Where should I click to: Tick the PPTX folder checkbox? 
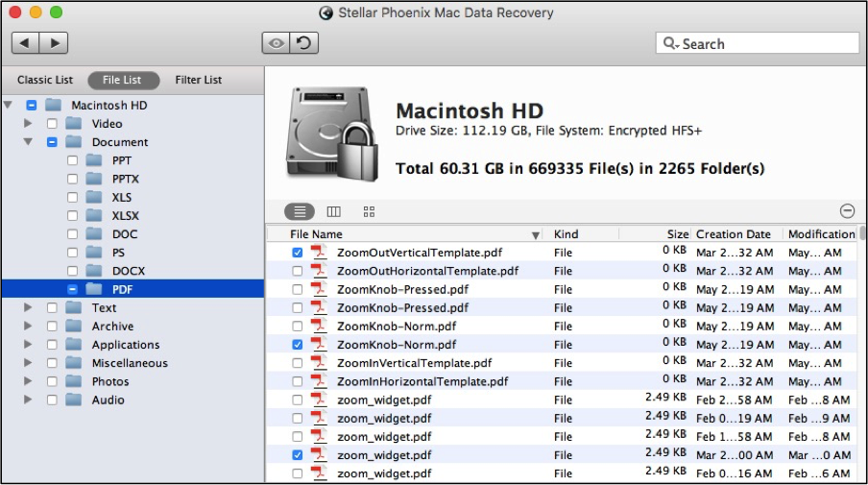73,179
